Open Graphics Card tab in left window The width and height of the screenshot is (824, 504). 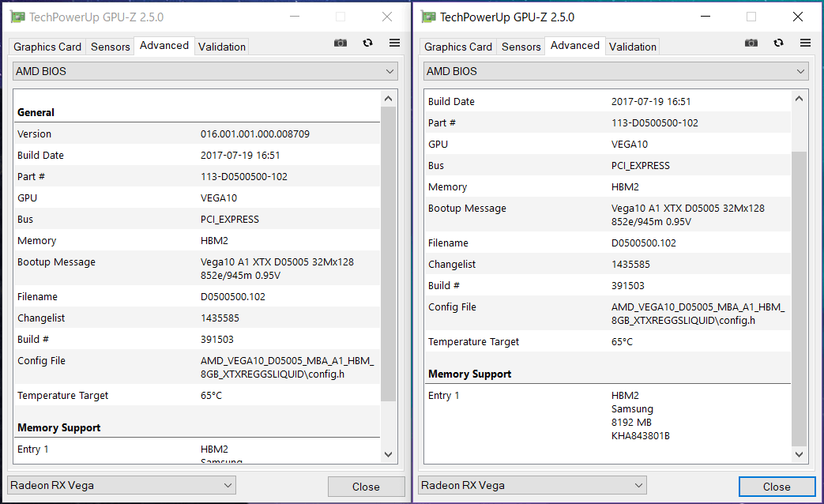(x=47, y=47)
